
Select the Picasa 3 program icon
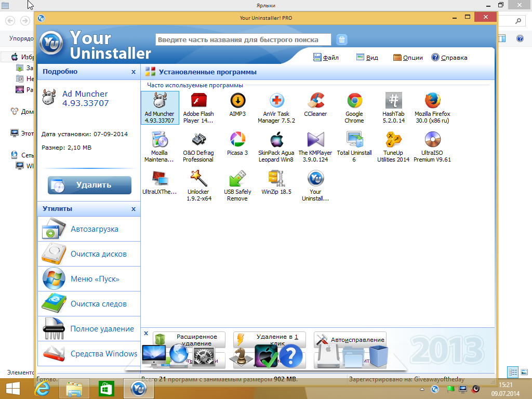click(237, 144)
